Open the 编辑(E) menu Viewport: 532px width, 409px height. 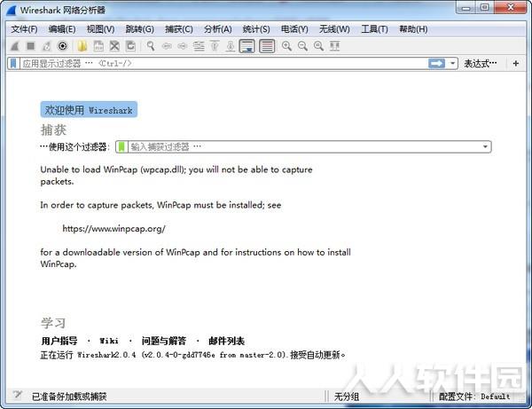click(x=62, y=29)
